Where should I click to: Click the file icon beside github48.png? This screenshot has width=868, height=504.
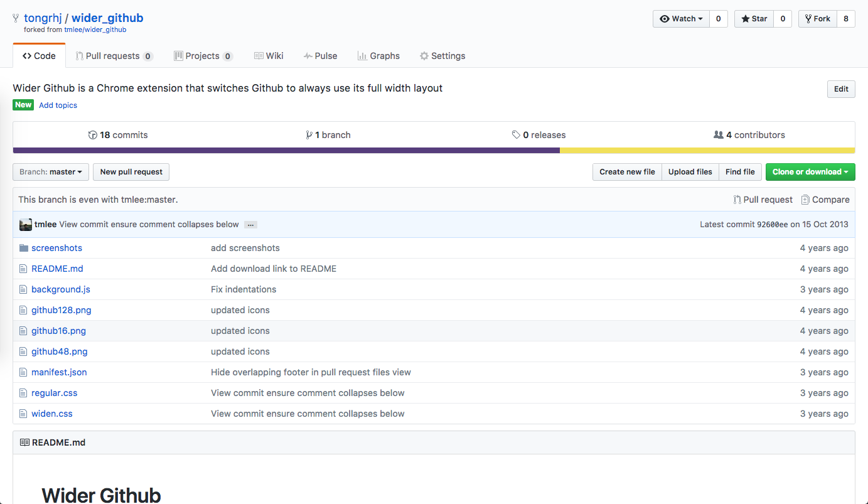tap(23, 351)
